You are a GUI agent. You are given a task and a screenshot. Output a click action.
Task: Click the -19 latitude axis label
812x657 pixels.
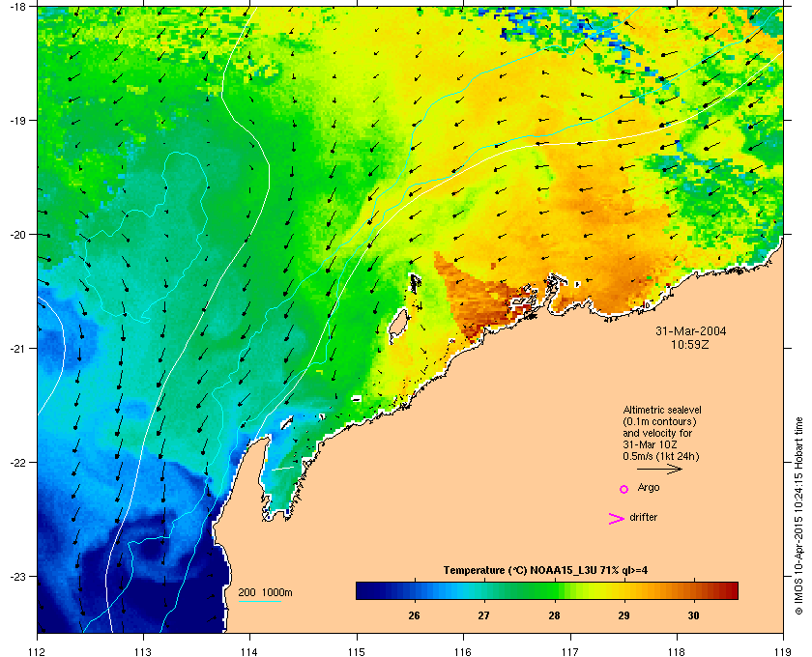19,120
